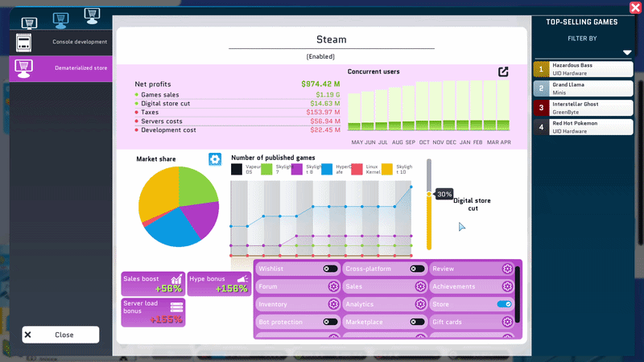The image size is (644, 362).
Task: Select Hazardous Bass in top-selling games
Action: pyautogui.click(x=583, y=69)
